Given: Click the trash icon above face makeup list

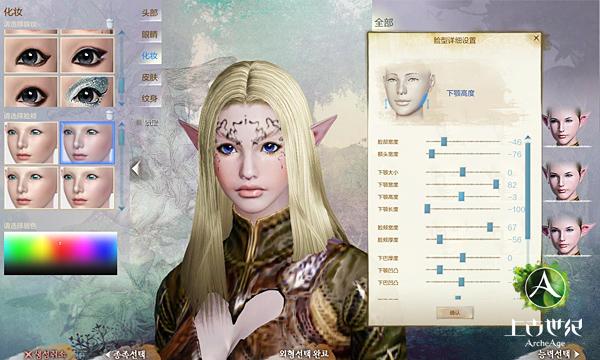Looking at the screenshot, I should tap(109, 114).
